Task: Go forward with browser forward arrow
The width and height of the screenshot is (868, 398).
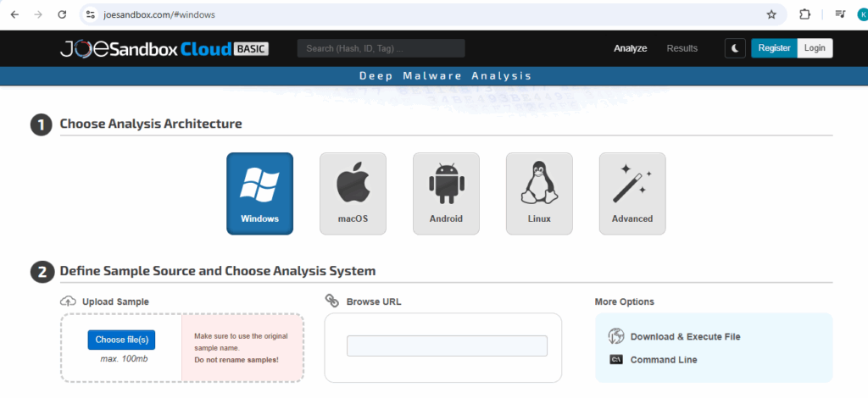Action: point(38,15)
